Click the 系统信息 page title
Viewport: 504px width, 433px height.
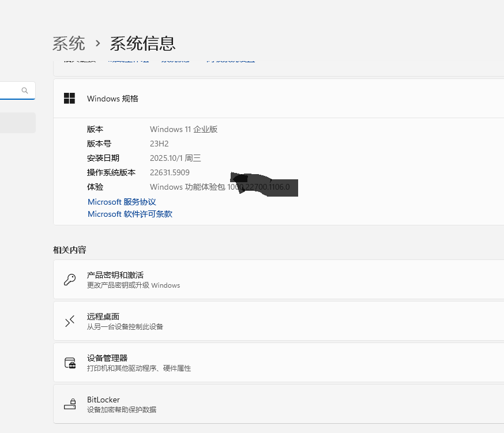point(142,43)
